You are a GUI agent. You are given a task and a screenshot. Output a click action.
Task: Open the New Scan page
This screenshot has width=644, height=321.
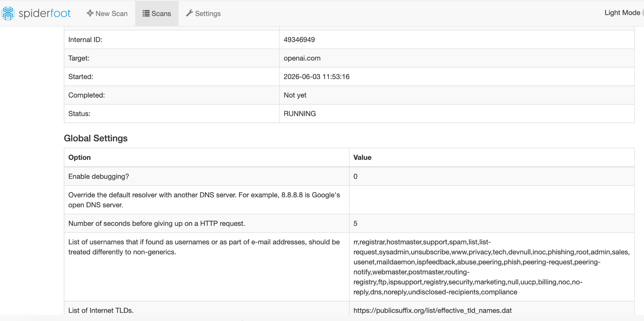[x=107, y=14]
